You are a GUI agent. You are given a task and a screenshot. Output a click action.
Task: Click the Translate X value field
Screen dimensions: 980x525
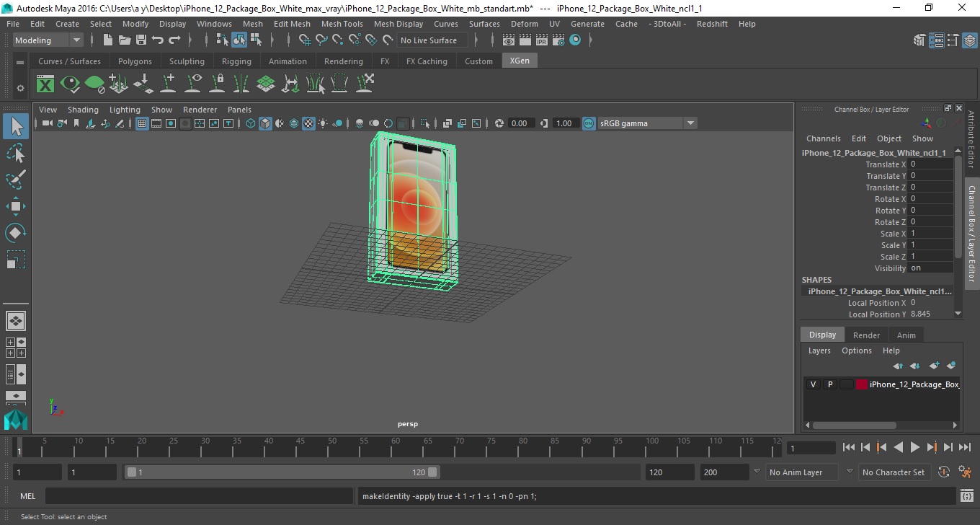coord(931,164)
